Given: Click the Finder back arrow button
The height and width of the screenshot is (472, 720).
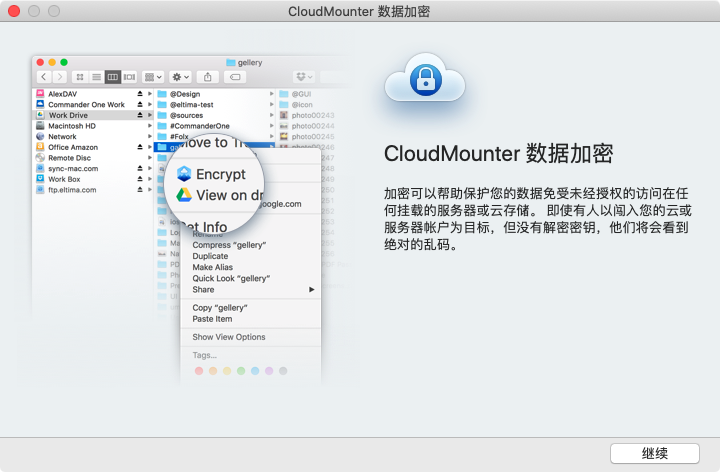Looking at the screenshot, I should coord(44,76).
